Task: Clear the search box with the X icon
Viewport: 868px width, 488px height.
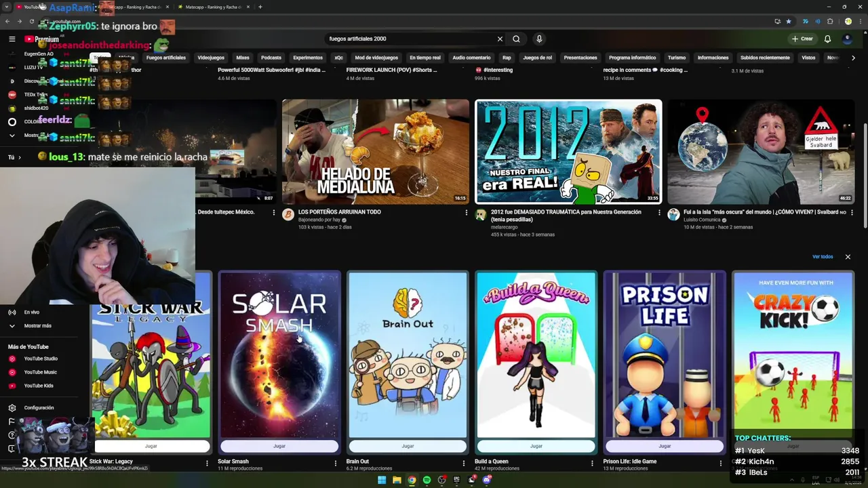Action: [x=500, y=39]
